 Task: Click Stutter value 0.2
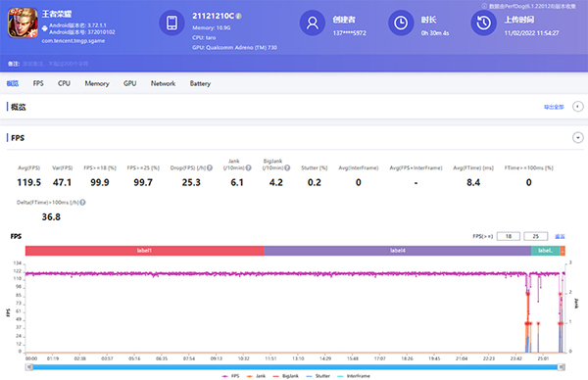[315, 182]
